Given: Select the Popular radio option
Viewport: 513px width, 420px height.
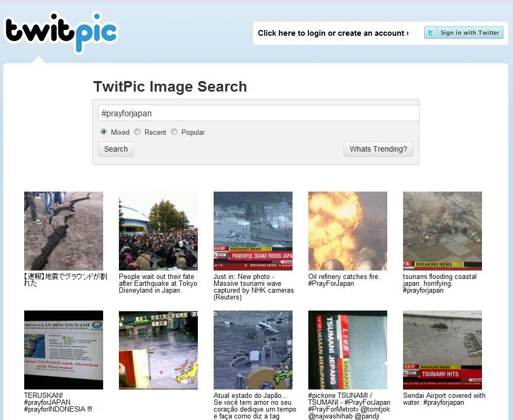Looking at the screenshot, I should pyautogui.click(x=174, y=132).
